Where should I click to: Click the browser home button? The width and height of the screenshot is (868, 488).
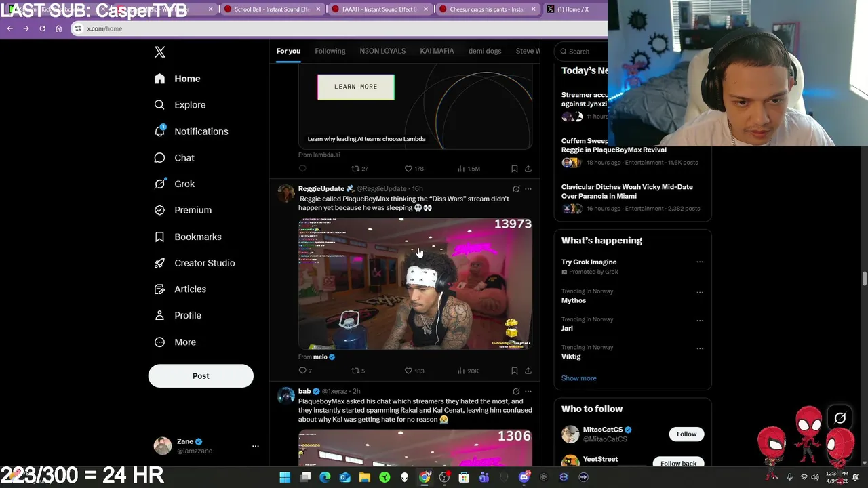click(58, 28)
